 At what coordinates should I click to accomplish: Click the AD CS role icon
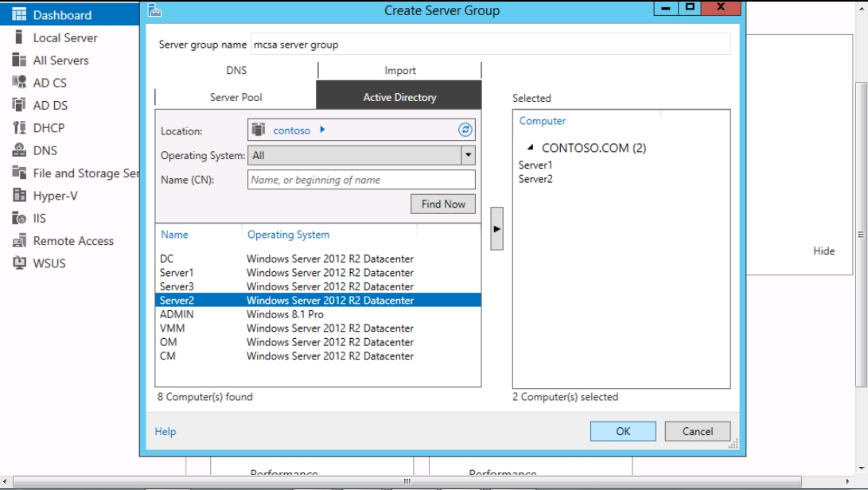(x=19, y=83)
